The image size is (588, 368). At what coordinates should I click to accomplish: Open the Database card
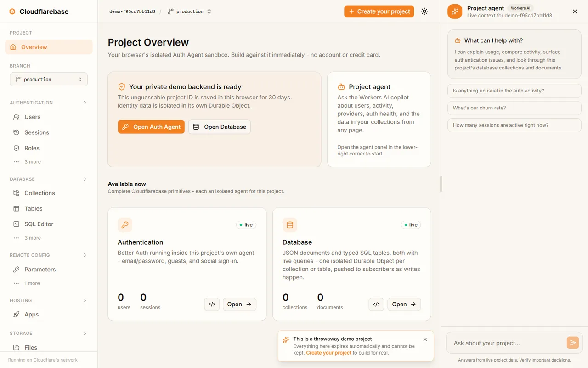[x=404, y=304]
